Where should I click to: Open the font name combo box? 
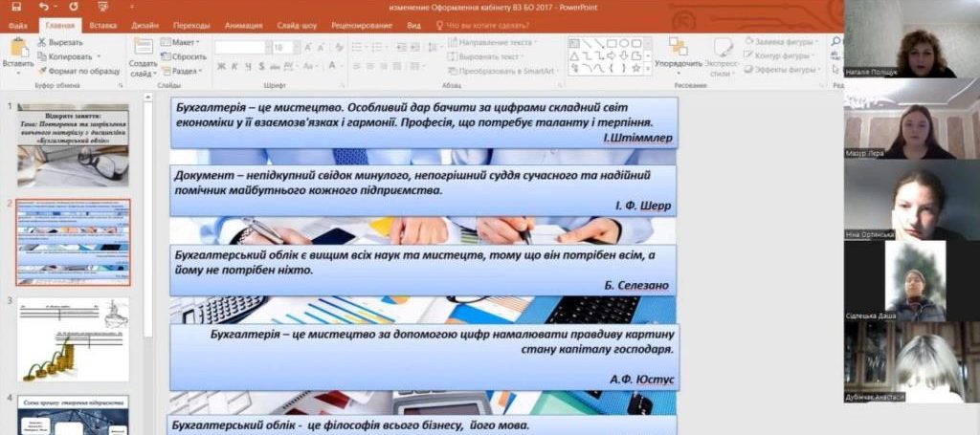click(244, 48)
